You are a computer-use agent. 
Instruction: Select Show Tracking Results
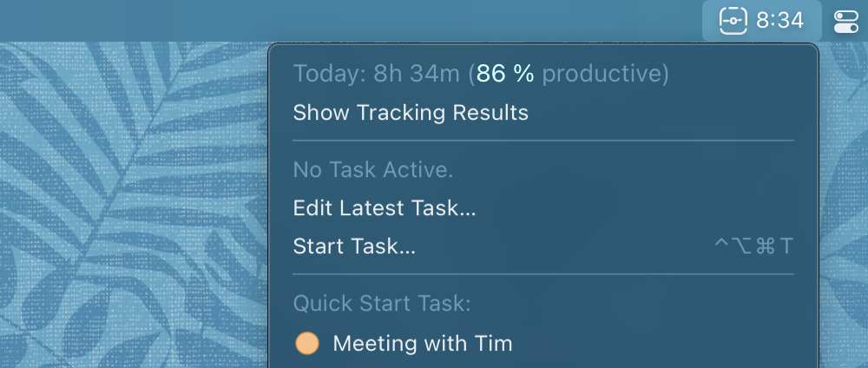coord(411,113)
